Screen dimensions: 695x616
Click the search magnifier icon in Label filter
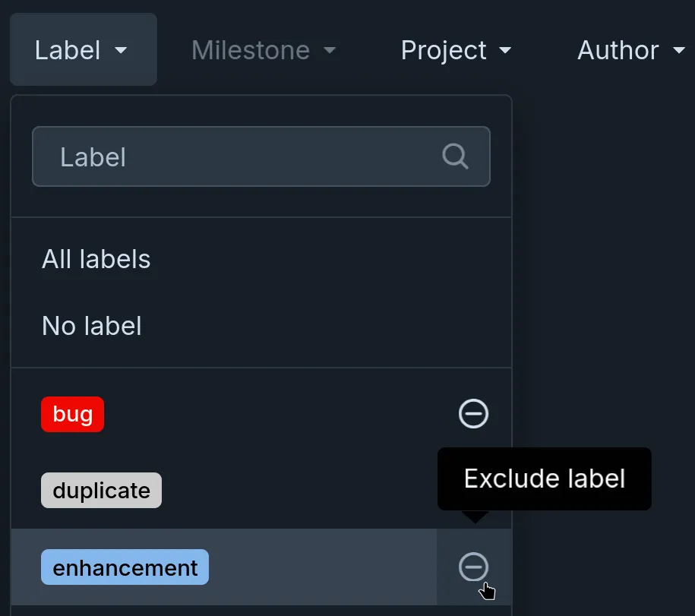[455, 156]
